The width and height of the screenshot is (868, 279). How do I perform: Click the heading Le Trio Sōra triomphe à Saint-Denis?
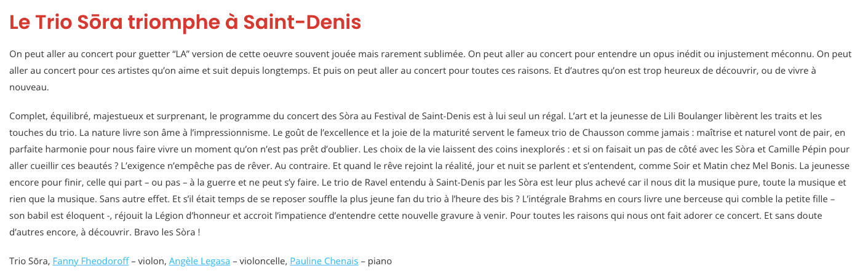pyautogui.click(x=185, y=23)
